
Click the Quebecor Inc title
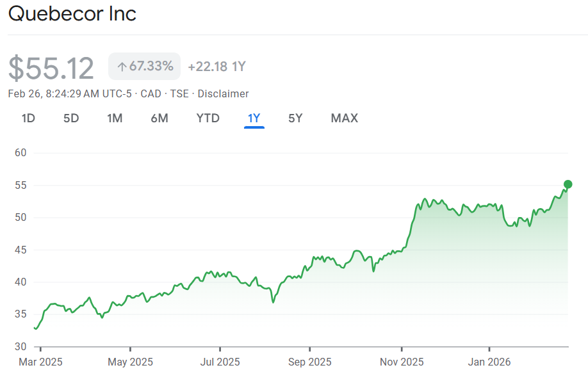(x=72, y=14)
